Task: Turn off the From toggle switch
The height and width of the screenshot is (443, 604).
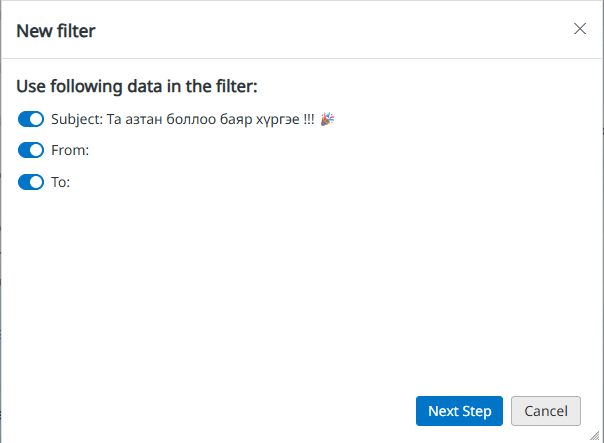Action: (31, 150)
